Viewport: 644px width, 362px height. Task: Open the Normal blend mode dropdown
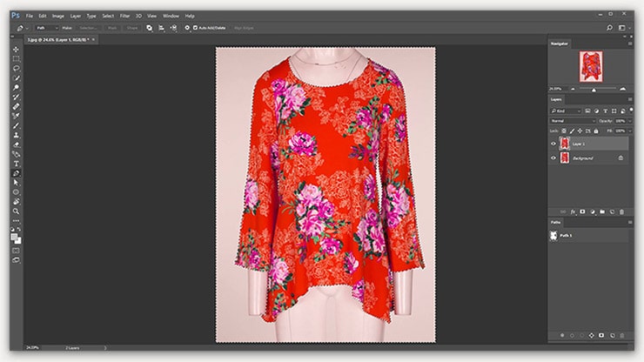pos(570,121)
